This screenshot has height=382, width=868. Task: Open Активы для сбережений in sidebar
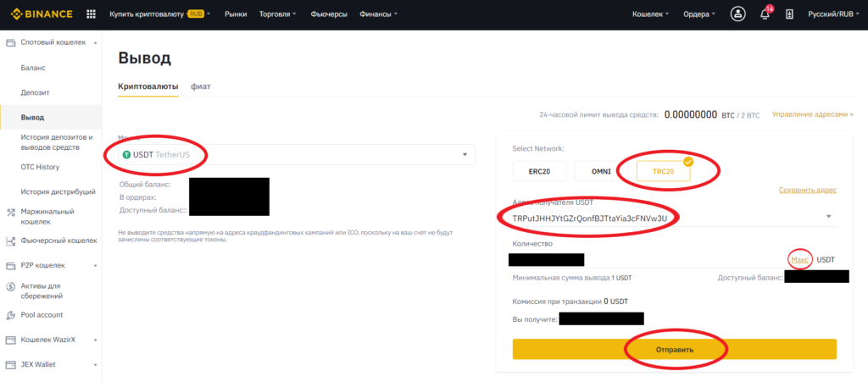coord(42,291)
